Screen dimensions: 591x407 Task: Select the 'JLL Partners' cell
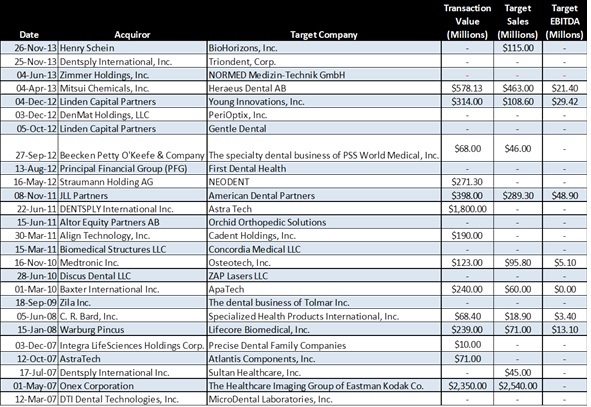(x=133, y=196)
